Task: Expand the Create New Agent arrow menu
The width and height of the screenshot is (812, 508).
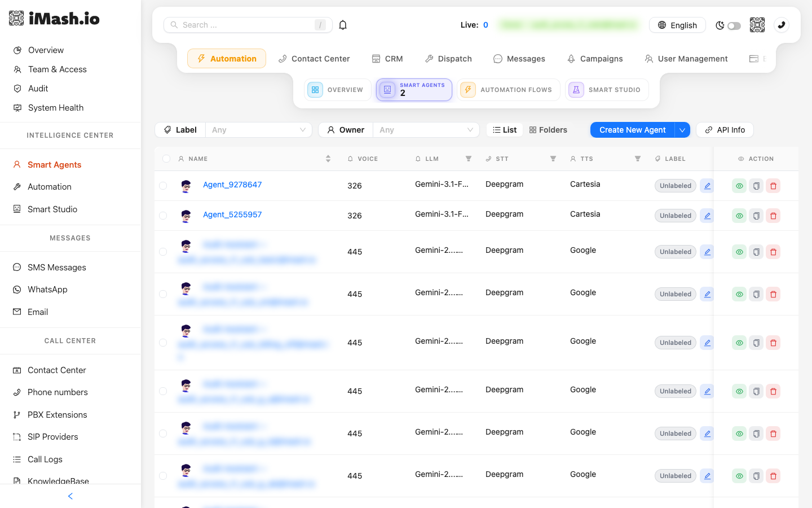Action: (x=682, y=130)
